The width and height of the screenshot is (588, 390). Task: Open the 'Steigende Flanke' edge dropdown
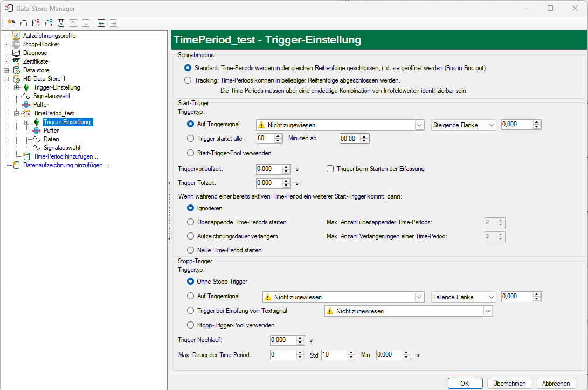[464, 125]
